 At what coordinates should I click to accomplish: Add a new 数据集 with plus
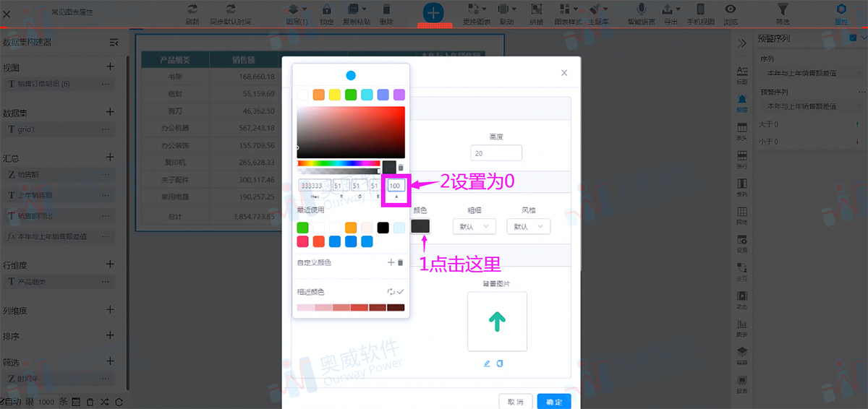[x=110, y=112]
